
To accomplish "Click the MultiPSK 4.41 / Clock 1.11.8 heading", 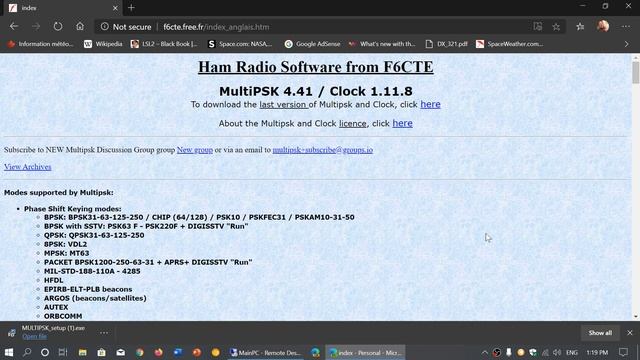I will pos(316,91).
